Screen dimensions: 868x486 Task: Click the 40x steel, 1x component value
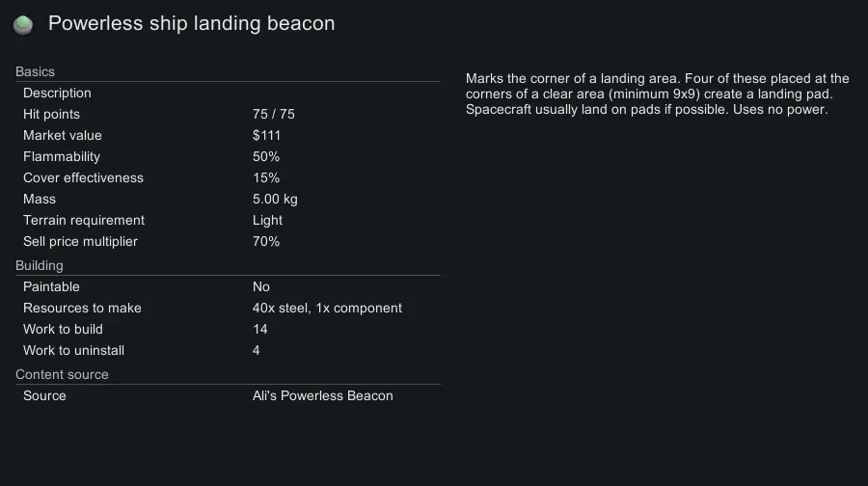[x=327, y=309]
